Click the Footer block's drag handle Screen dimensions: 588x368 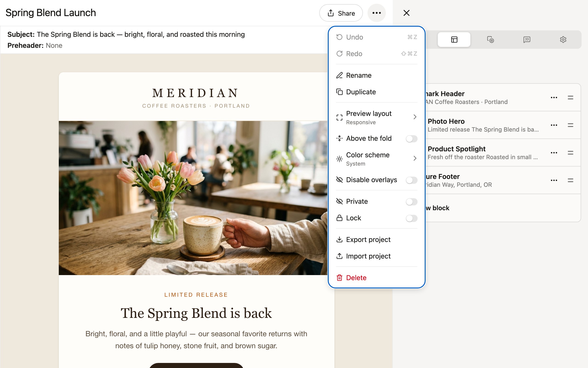[x=570, y=180]
